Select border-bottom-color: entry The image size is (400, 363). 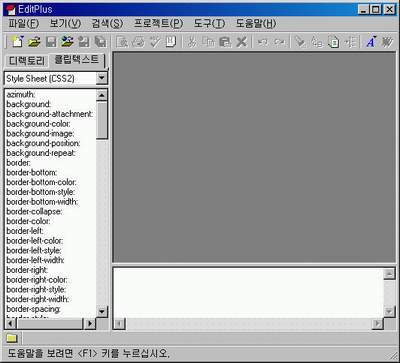tap(41, 182)
